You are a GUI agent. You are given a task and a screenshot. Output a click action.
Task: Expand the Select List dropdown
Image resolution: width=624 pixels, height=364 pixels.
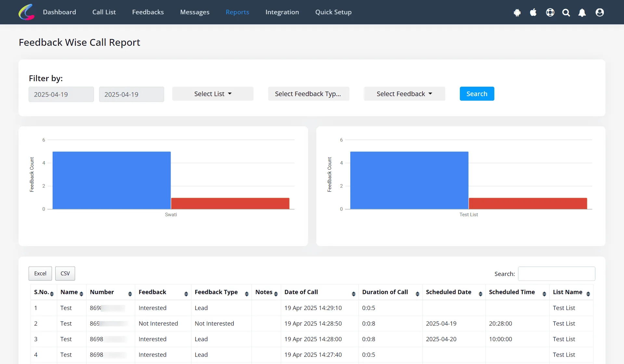(x=213, y=94)
